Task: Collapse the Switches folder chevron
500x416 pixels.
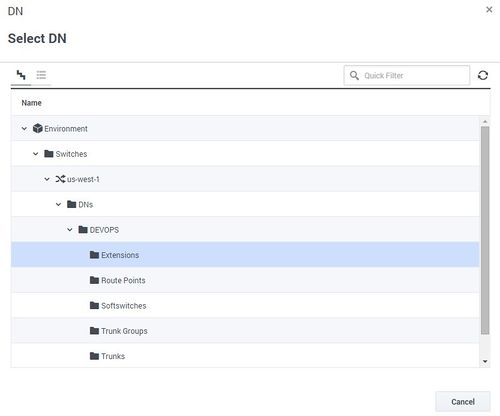Action: [x=35, y=154]
